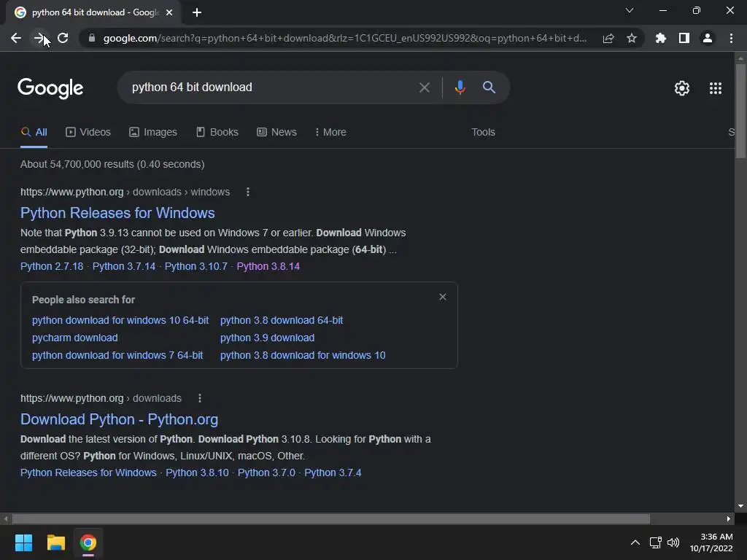Search python download for windows 7 64-bit
Screen dimensions: 747x560
tap(117, 355)
